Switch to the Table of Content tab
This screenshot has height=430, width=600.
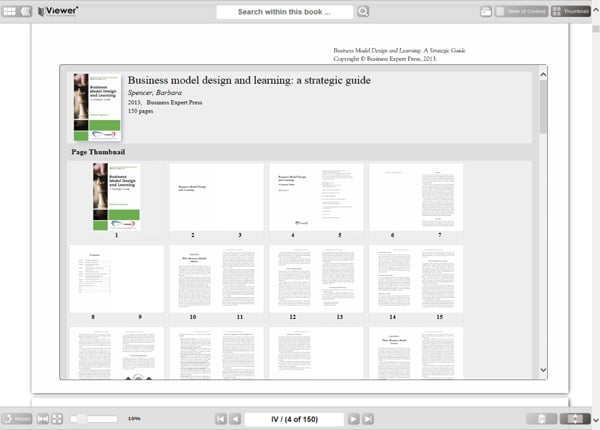(522, 11)
